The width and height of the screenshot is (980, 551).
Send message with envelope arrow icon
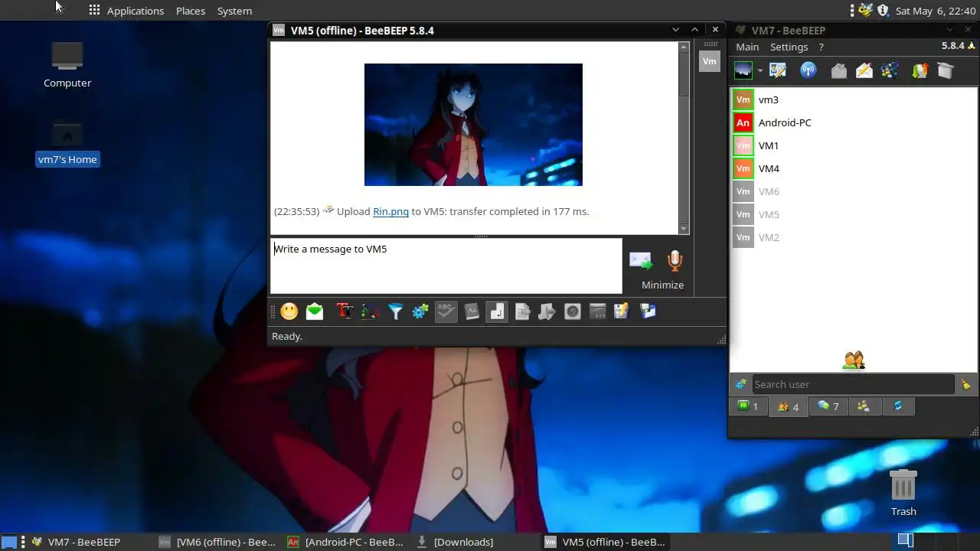point(641,261)
